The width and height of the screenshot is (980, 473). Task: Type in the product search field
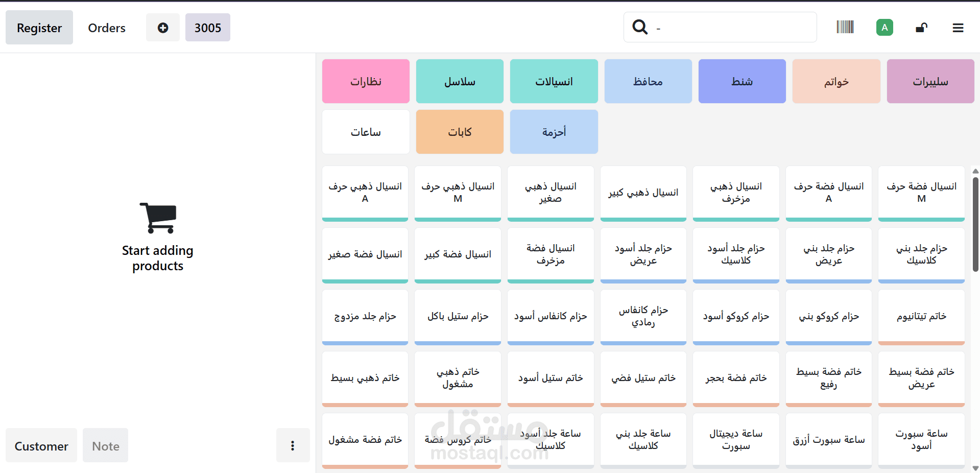[x=733, y=28]
